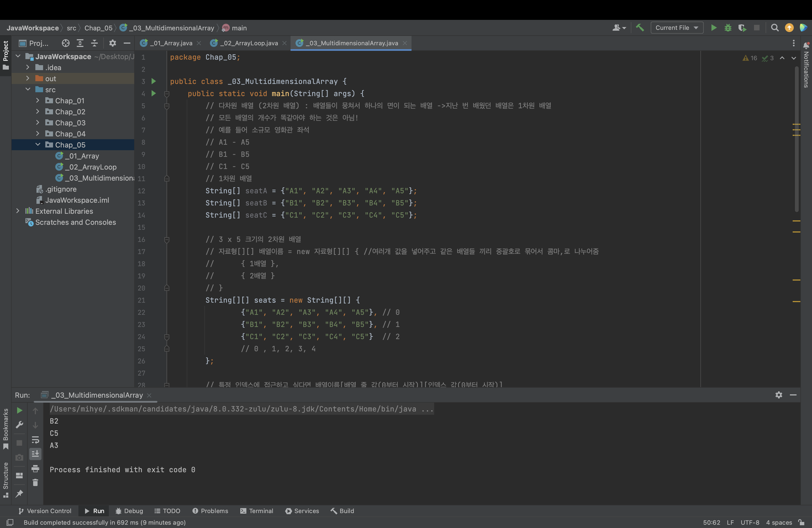Image resolution: width=812 pixels, height=528 pixels.
Task: Switch to the _02_ArrayLoop.java tab
Action: click(248, 43)
